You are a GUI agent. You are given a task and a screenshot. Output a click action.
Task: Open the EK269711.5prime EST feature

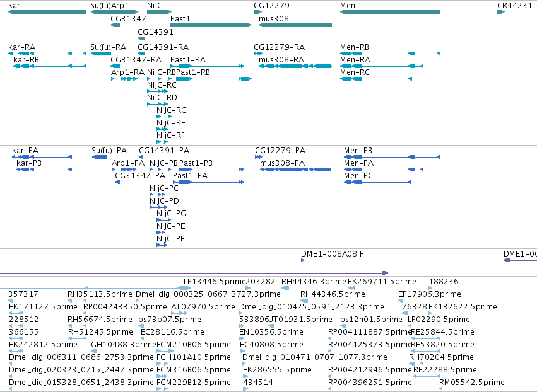pos(351,288)
